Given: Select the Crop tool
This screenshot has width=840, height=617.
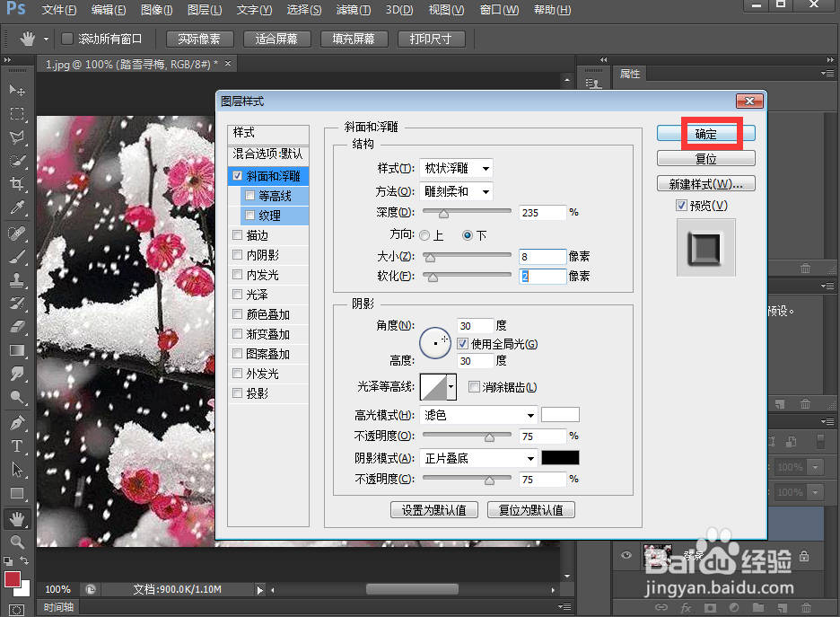Looking at the screenshot, I should 17,184.
